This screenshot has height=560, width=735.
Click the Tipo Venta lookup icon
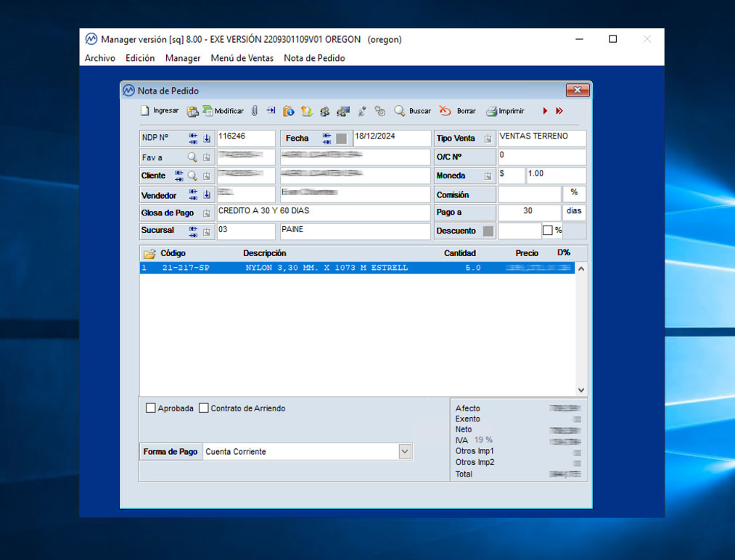[x=488, y=139]
